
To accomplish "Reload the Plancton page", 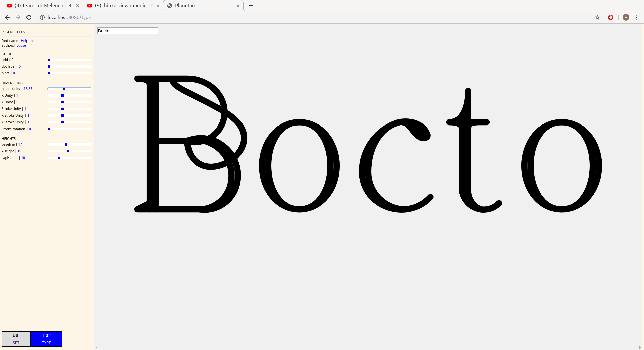I will pos(29,17).
